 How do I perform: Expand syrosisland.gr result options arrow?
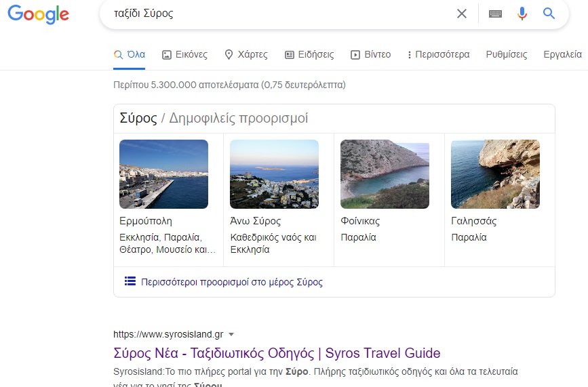231,334
